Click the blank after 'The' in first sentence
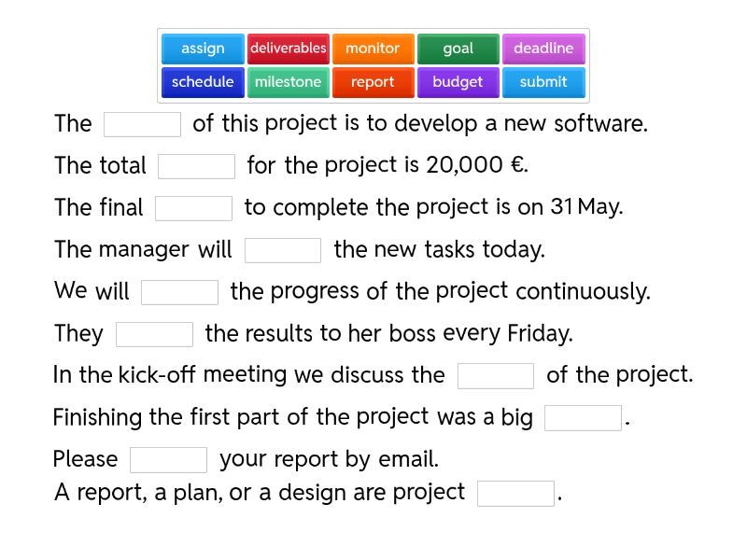 (x=142, y=124)
